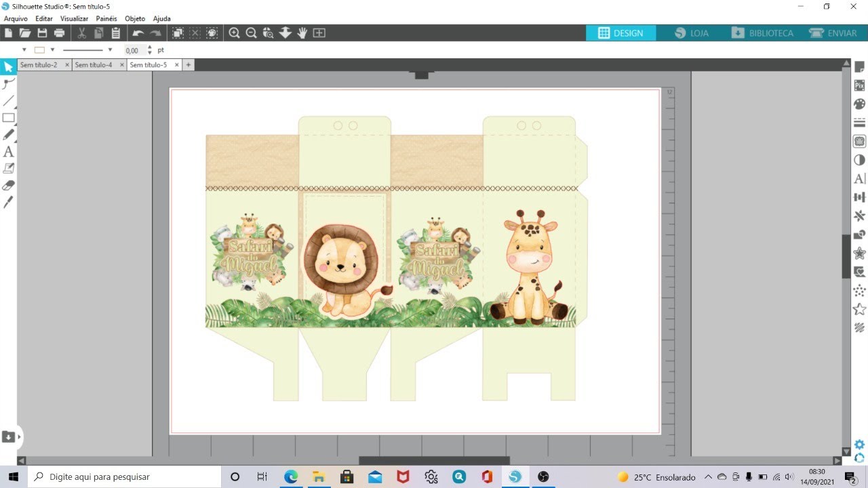This screenshot has height=488, width=868.
Task: Zoom in with magnifier plus icon
Action: pyautogui.click(x=234, y=33)
